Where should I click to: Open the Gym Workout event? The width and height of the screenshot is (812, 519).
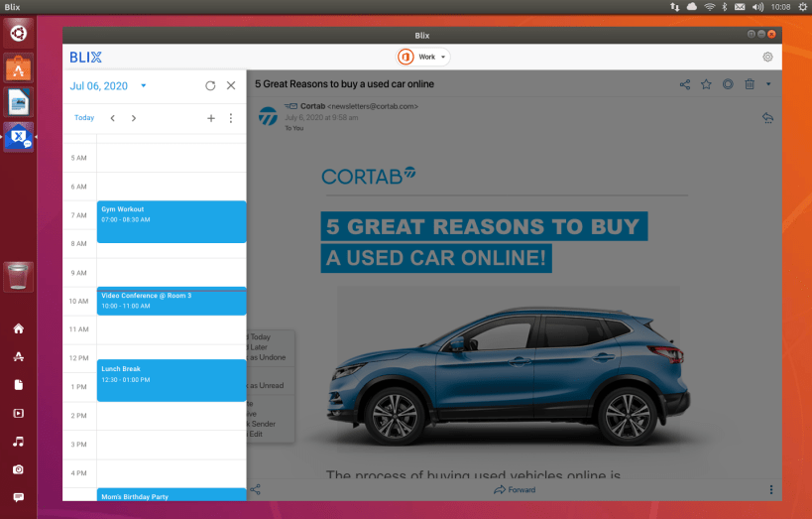[172, 221]
